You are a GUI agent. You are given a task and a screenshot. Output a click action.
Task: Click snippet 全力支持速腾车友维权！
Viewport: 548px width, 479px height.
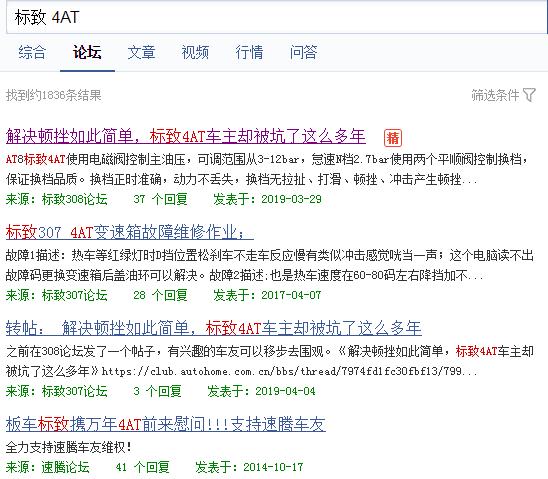[69, 447]
